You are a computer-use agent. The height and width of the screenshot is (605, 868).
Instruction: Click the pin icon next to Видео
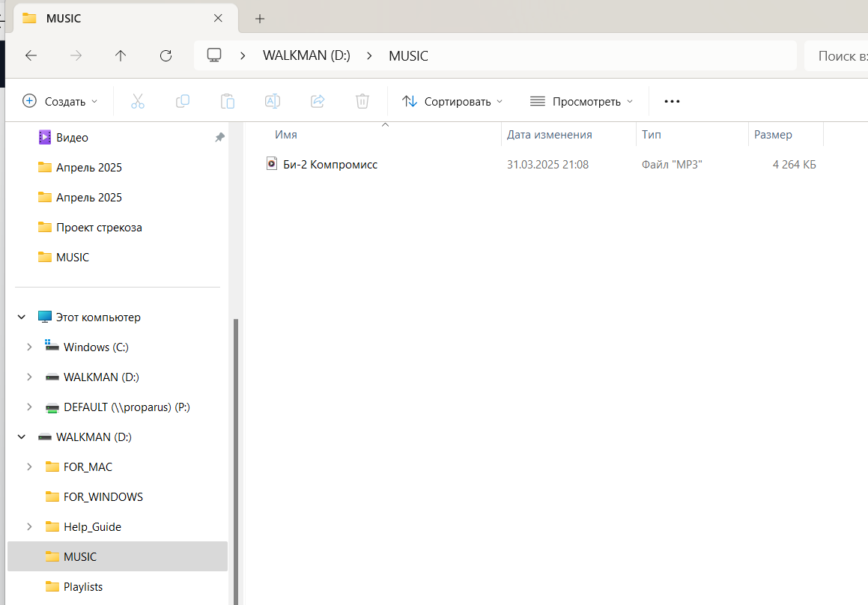coord(219,137)
